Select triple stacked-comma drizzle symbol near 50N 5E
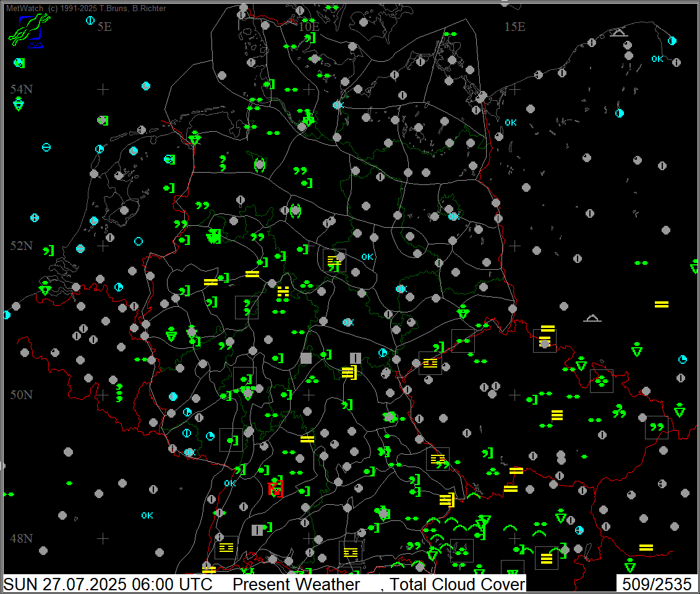This screenshot has width=700, height=594. coord(119,392)
